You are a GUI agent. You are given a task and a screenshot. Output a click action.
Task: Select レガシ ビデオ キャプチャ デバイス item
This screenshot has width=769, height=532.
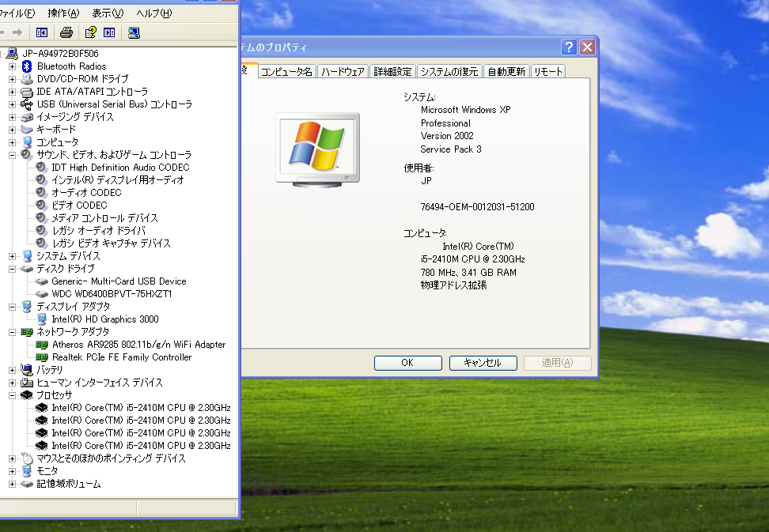pyautogui.click(x=112, y=243)
